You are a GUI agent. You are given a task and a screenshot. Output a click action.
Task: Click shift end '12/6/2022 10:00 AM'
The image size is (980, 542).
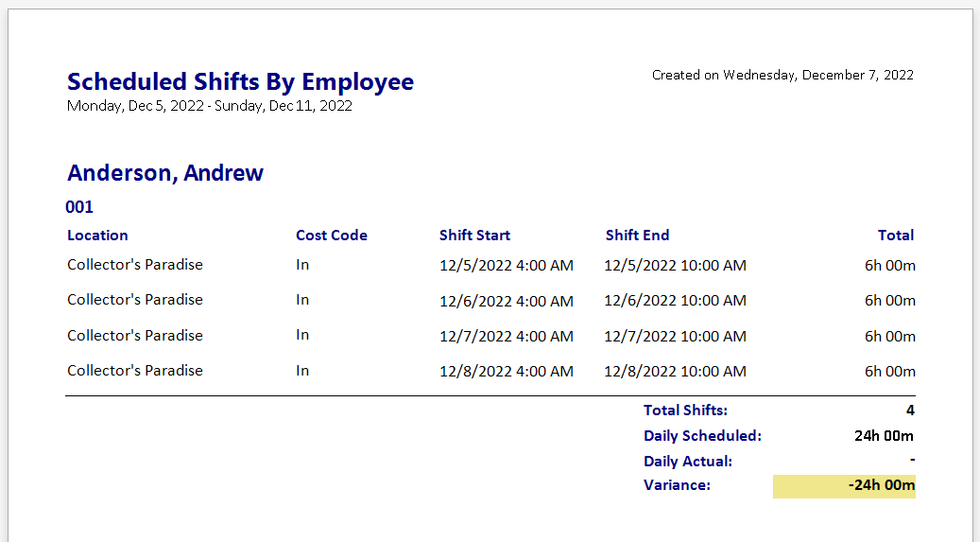coord(675,301)
